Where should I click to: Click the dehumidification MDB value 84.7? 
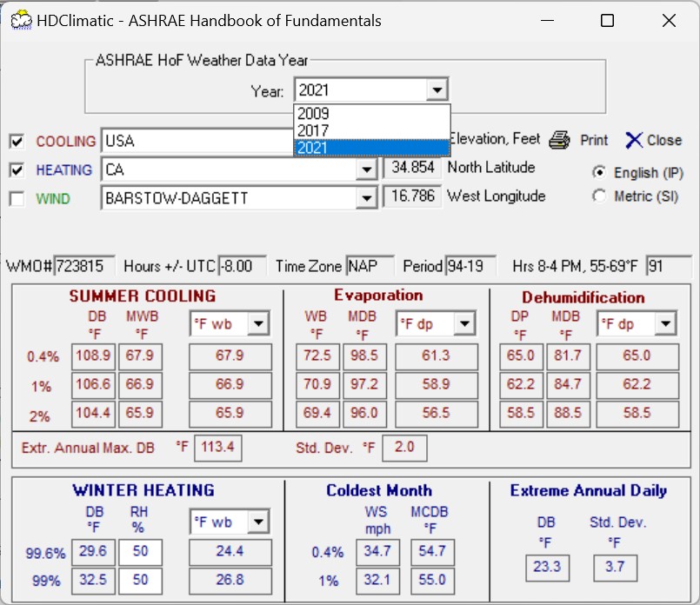[568, 384]
